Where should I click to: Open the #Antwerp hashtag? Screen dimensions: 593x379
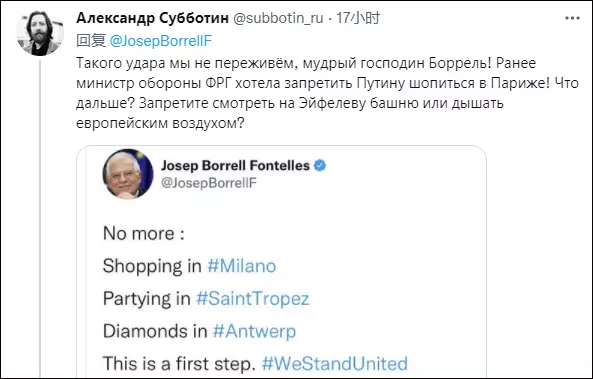[x=254, y=331]
